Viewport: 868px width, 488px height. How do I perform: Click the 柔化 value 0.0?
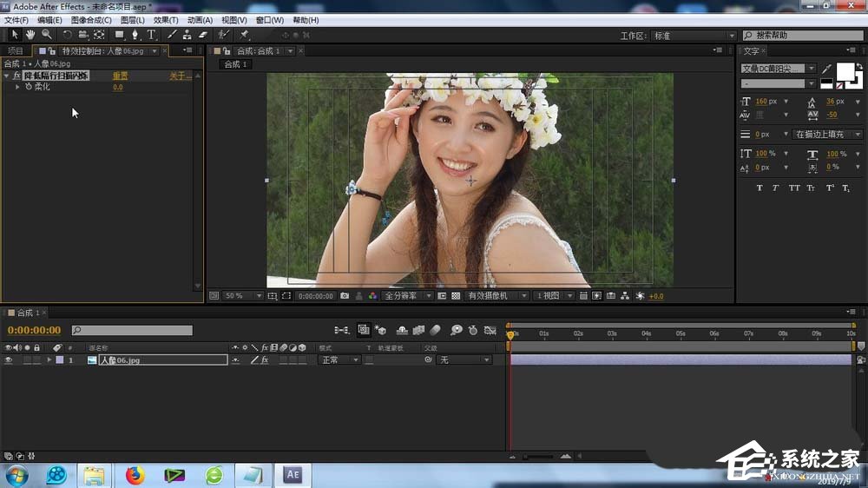tap(117, 87)
